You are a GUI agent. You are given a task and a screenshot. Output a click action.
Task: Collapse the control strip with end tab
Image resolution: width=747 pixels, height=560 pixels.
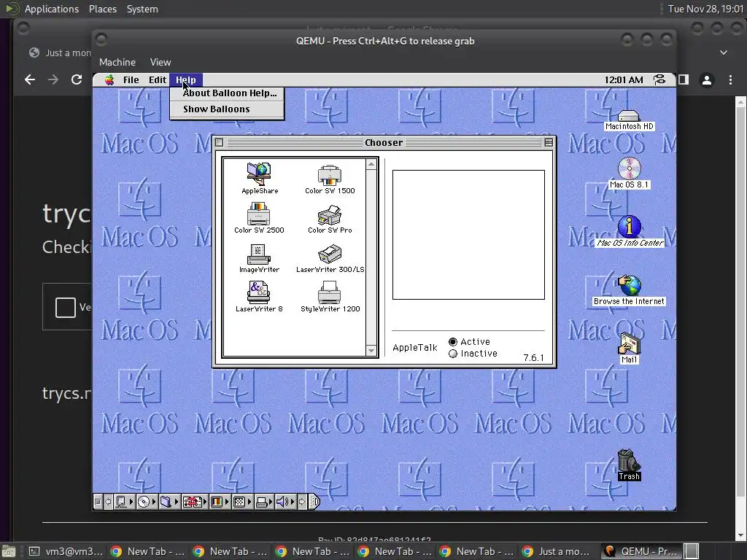[x=314, y=502]
